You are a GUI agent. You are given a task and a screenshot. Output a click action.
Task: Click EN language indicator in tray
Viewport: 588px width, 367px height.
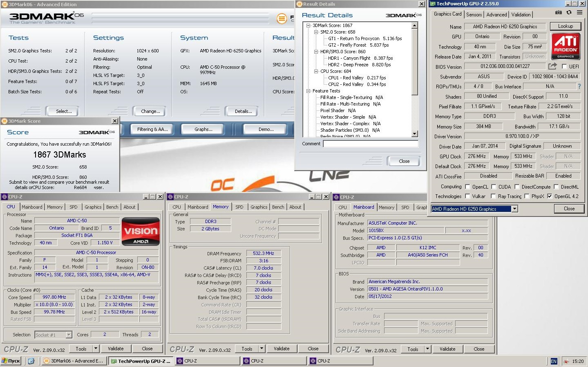pos(554,361)
